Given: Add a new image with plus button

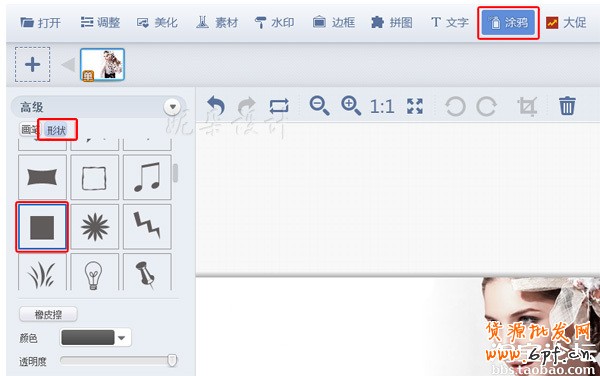Looking at the screenshot, I should point(33,64).
